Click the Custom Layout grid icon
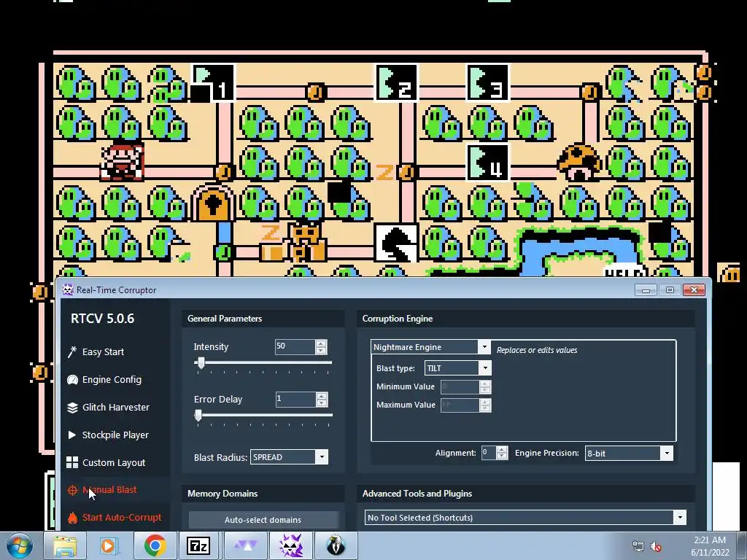The height and width of the screenshot is (560, 747). coord(72,462)
